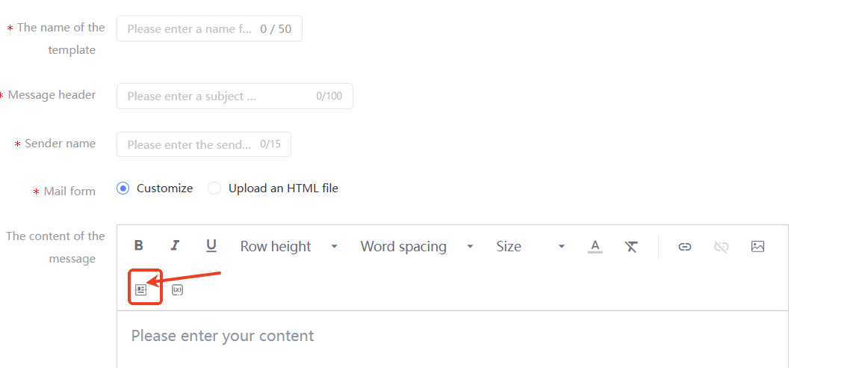Open the font color picker

595,246
